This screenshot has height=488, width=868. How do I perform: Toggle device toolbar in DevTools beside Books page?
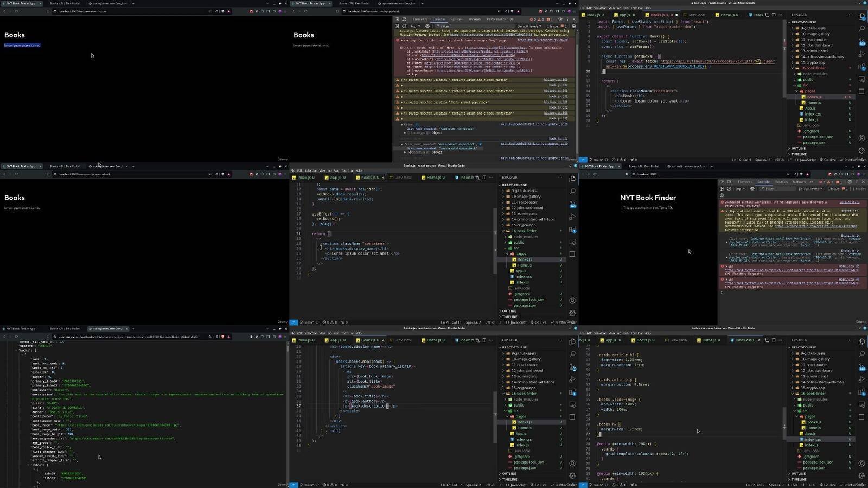[x=404, y=19]
